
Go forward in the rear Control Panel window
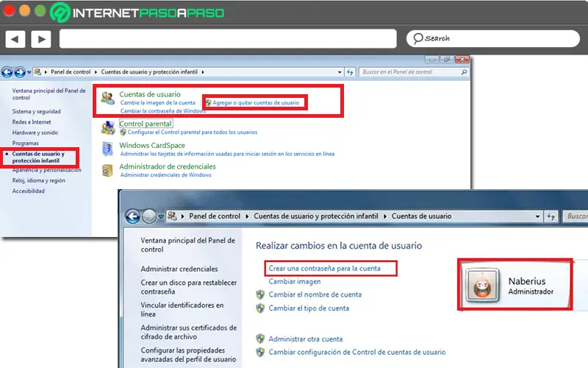20,71
